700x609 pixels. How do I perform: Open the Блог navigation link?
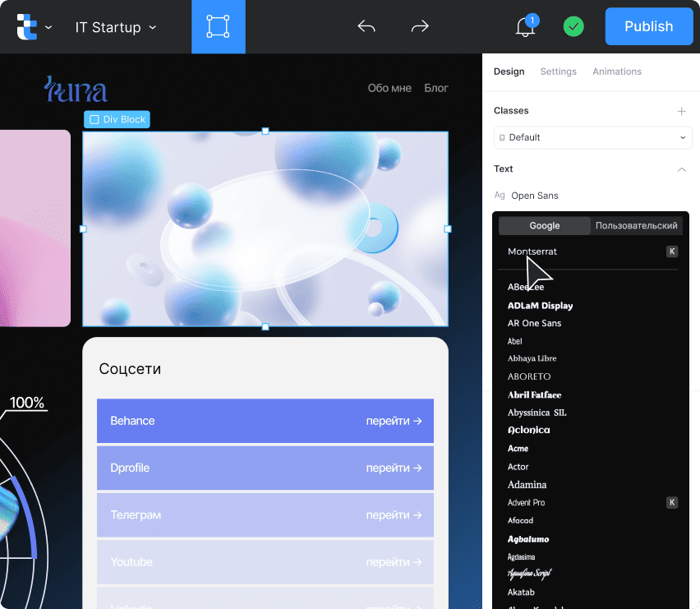pos(435,89)
